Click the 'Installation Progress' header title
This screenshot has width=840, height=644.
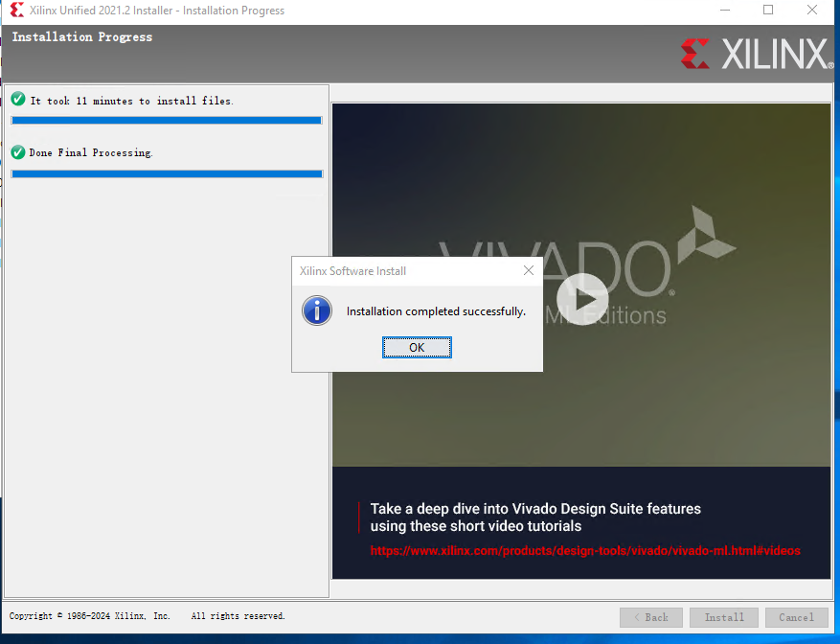click(82, 37)
